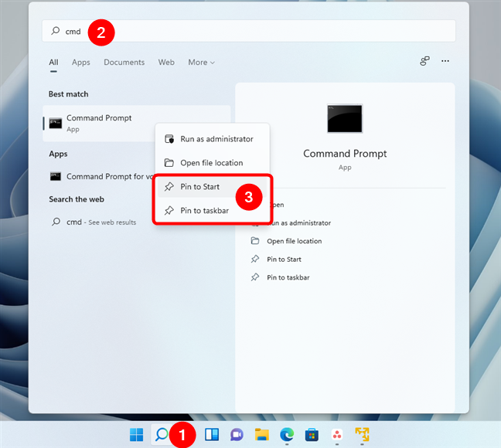Click the magnifier icon in search box
Image resolution: width=501 pixels, height=448 pixels.
click(x=55, y=31)
